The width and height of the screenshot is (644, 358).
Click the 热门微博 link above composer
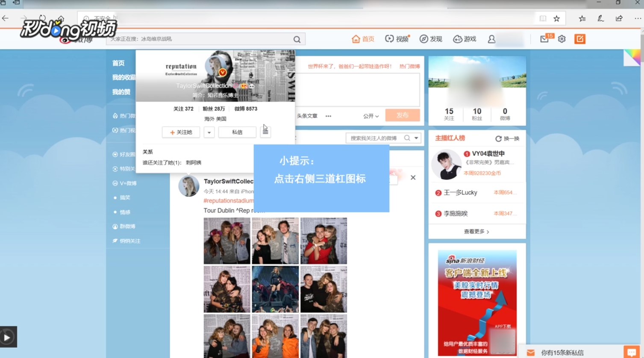(409, 66)
